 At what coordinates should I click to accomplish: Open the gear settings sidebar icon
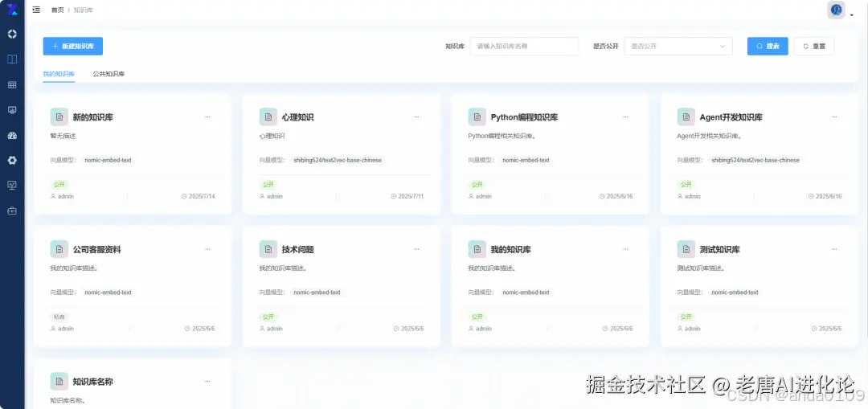[12, 161]
